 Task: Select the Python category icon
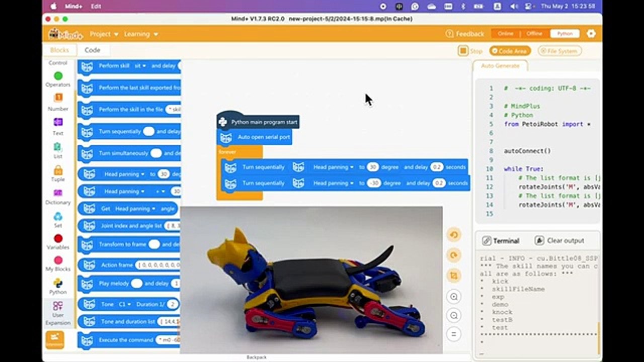click(x=58, y=283)
